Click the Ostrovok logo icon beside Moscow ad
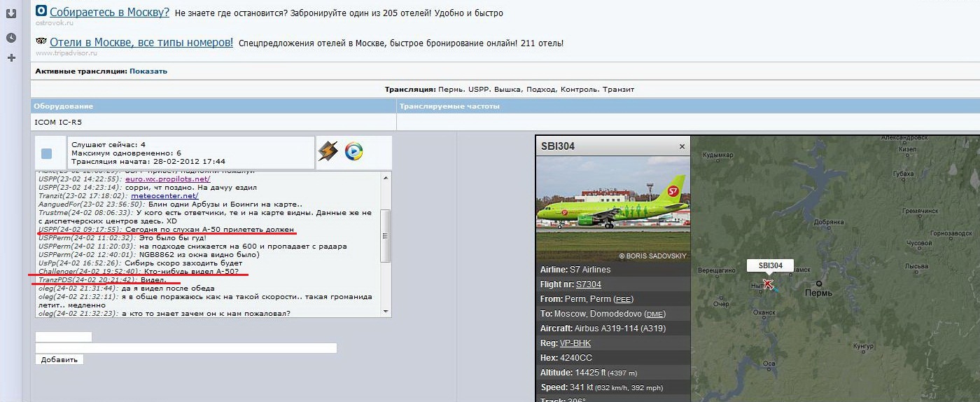The width and height of the screenshot is (980, 402). (41, 11)
